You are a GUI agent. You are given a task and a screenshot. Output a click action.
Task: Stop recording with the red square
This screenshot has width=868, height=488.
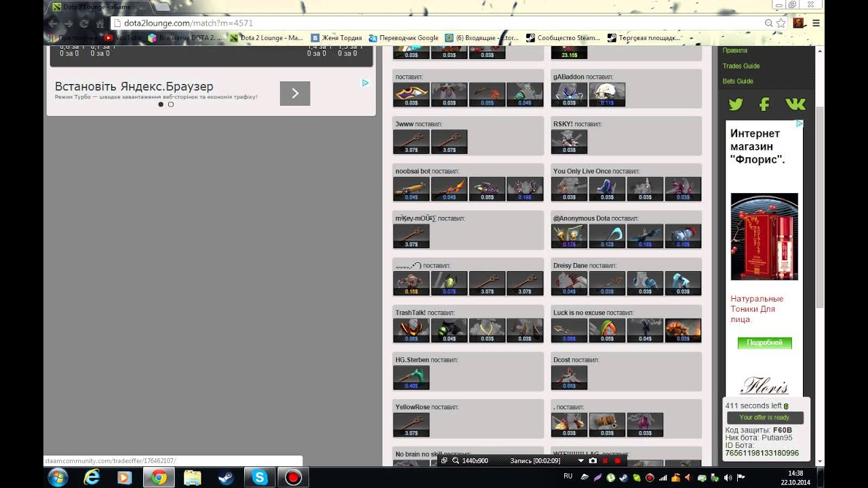pos(617,461)
